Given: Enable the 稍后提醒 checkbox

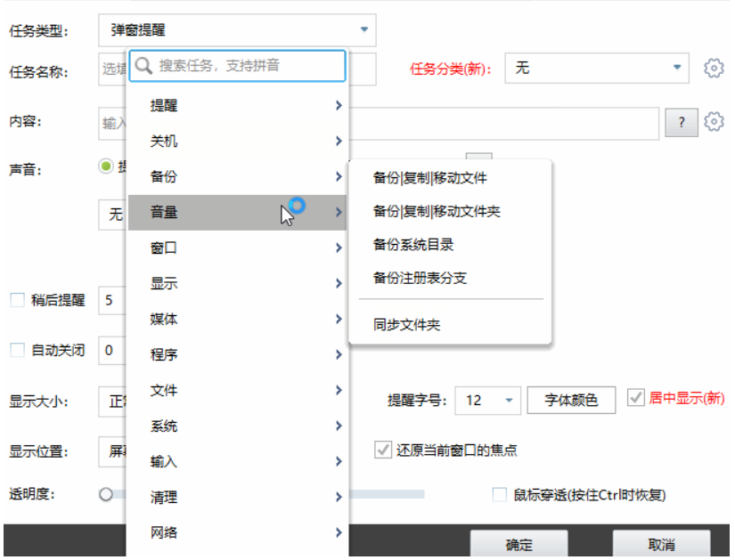Looking at the screenshot, I should point(16,300).
